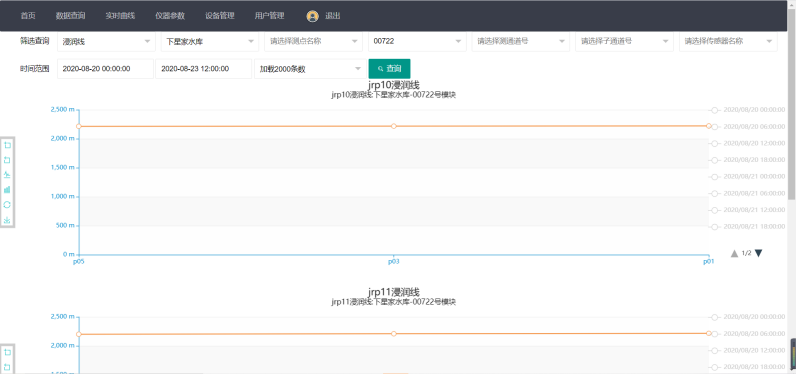The height and width of the screenshot is (374, 796).
Task: Open 用户管理 in the top navigation
Action: (270, 16)
